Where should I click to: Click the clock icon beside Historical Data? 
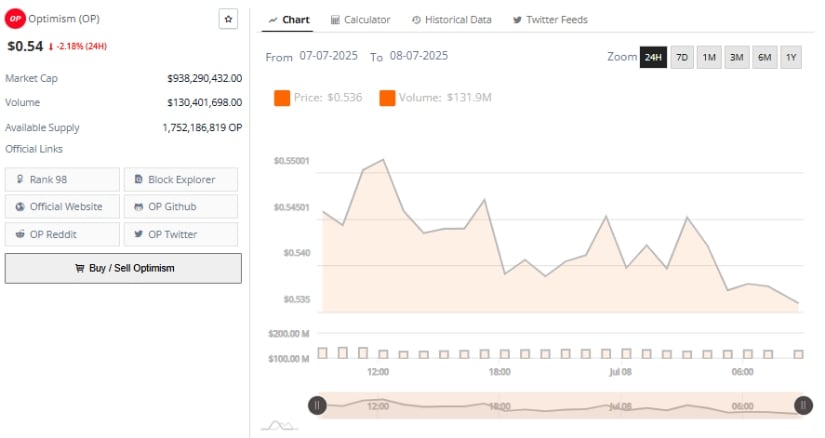416,20
